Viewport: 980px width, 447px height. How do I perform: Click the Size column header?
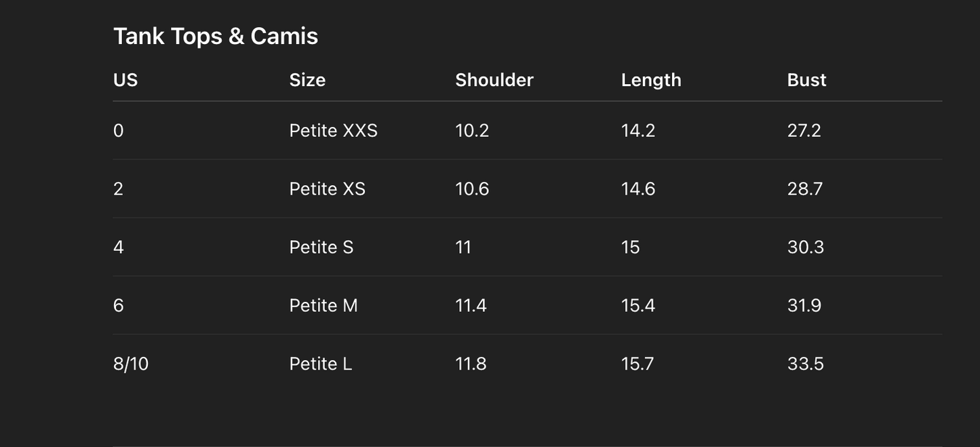click(x=307, y=80)
